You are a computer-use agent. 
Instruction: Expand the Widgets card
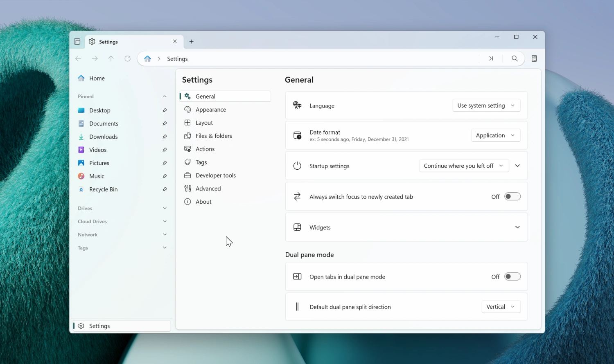point(517,227)
